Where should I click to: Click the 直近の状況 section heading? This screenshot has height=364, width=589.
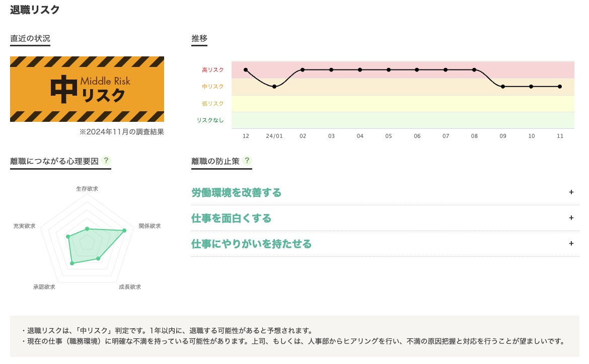(30, 38)
